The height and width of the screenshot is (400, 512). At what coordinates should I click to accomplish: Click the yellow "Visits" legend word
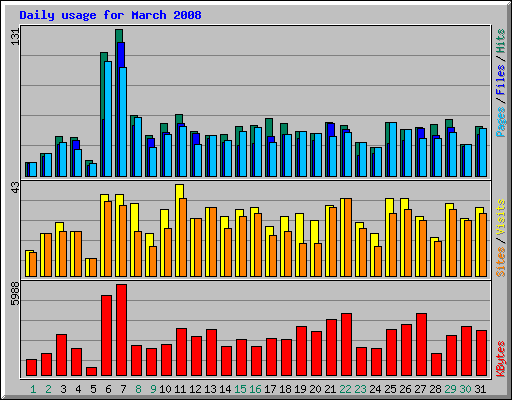click(x=500, y=218)
